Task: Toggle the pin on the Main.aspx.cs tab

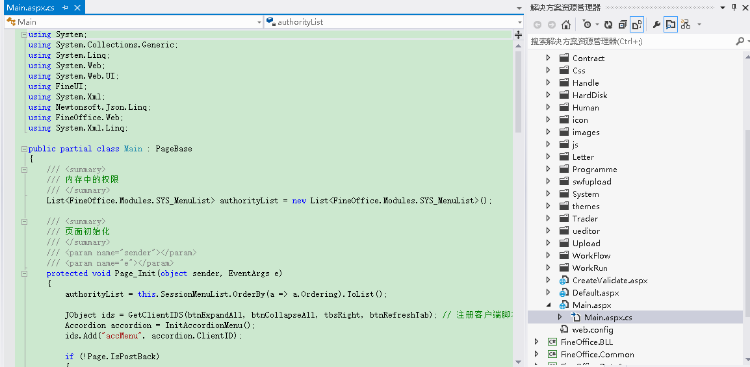Action: point(66,8)
